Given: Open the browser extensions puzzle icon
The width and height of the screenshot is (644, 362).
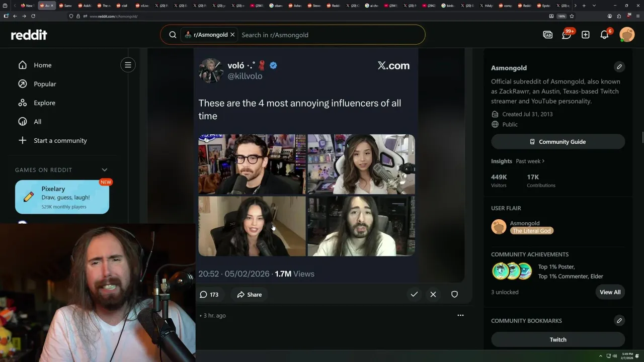Looking at the screenshot, I should [619, 16].
